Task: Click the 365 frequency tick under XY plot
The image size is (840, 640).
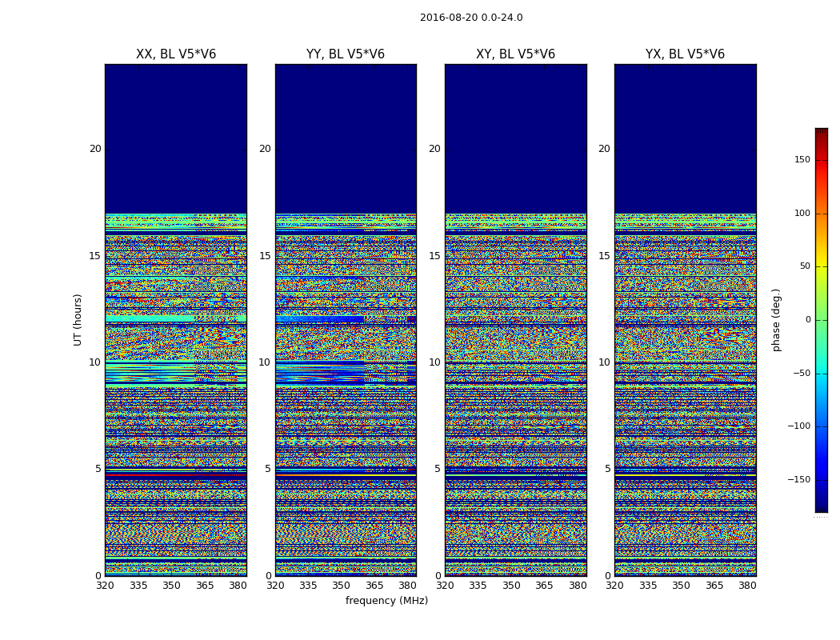Action: (x=544, y=586)
